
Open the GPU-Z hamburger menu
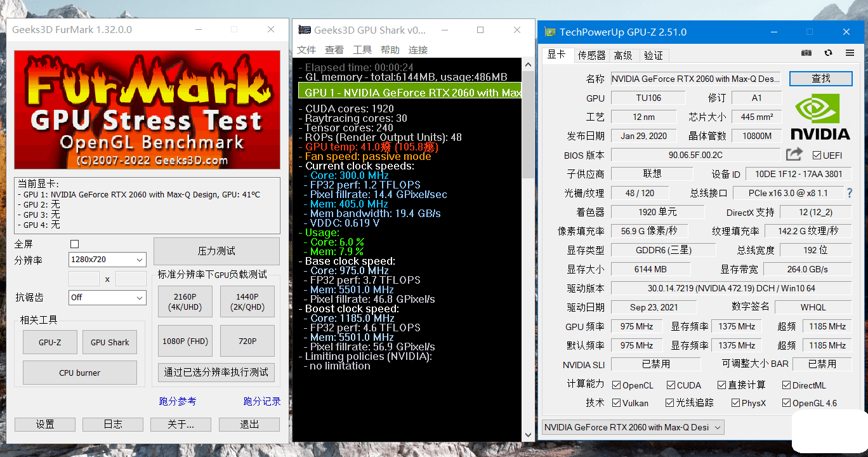tap(850, 53)
